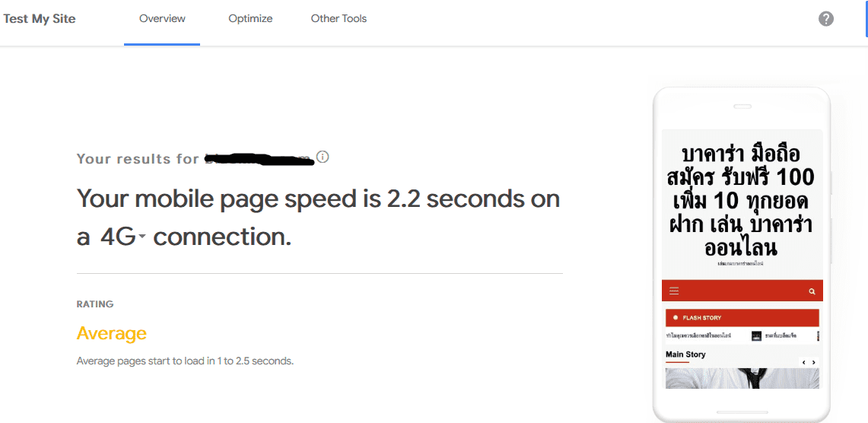Screen dimensions: 868x423
Task: Click the Average rating text
Action: [111, 333]
